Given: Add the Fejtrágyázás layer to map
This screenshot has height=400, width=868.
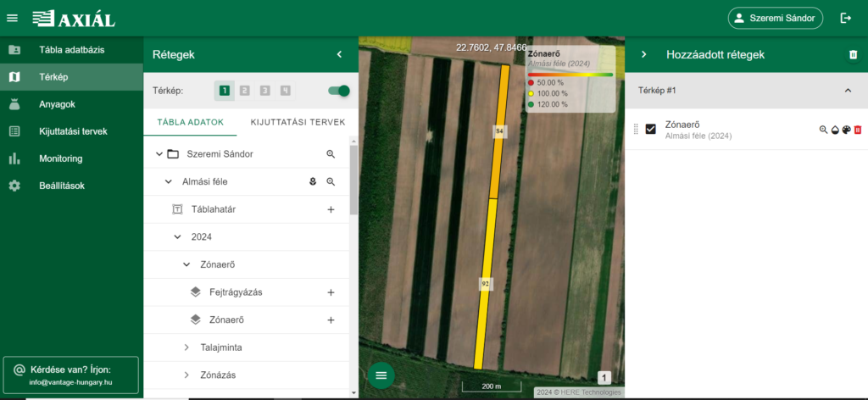Looking at the screenshot, I should tap(331, 292).
